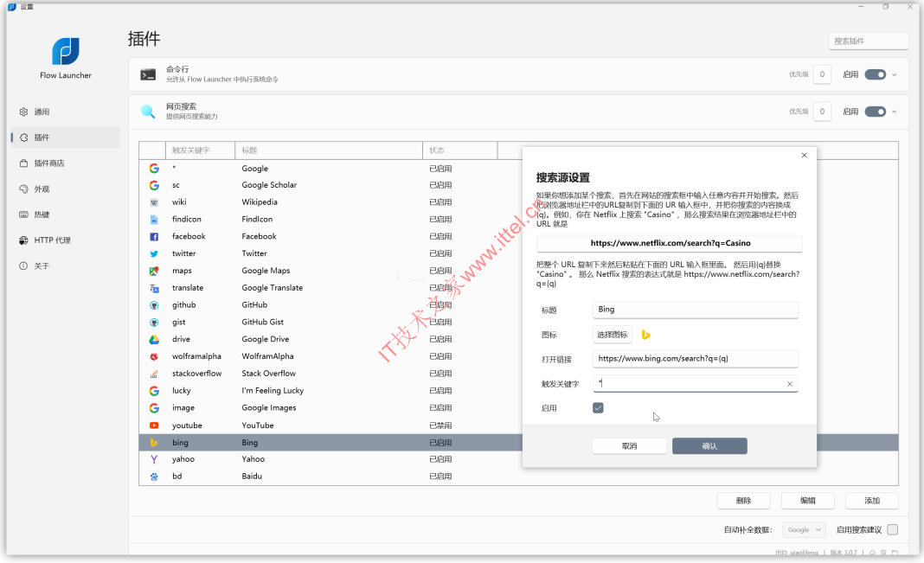Click the trigger keyword input field

click(696, 383)
